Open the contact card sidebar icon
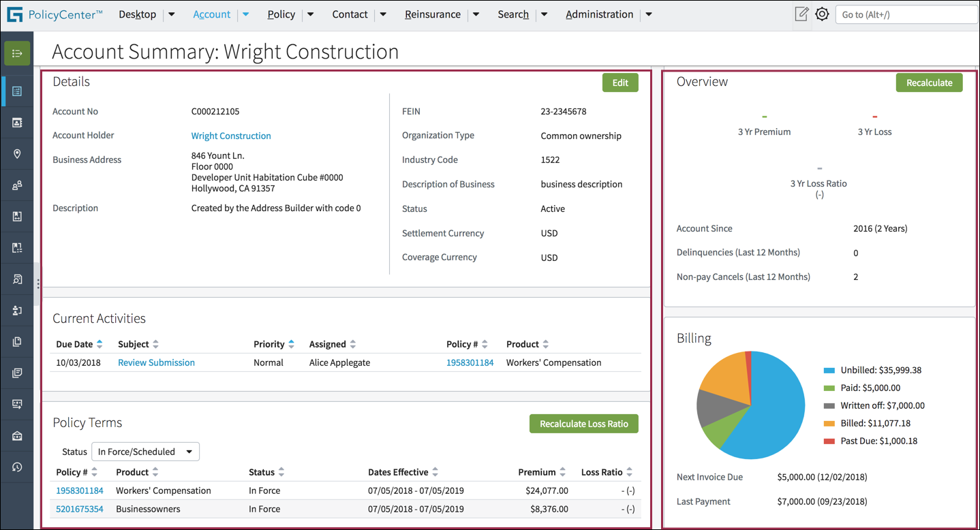 [17, 123]
